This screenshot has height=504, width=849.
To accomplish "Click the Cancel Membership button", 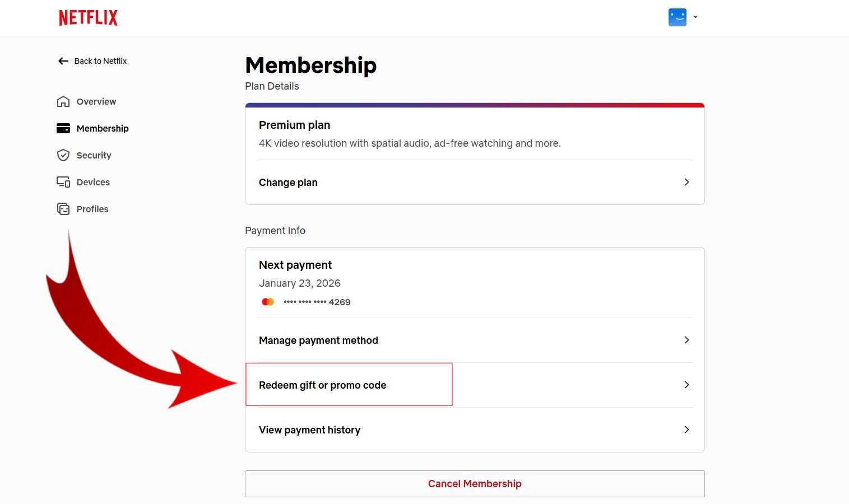I will pyautogui.click(x=475, y=484).
